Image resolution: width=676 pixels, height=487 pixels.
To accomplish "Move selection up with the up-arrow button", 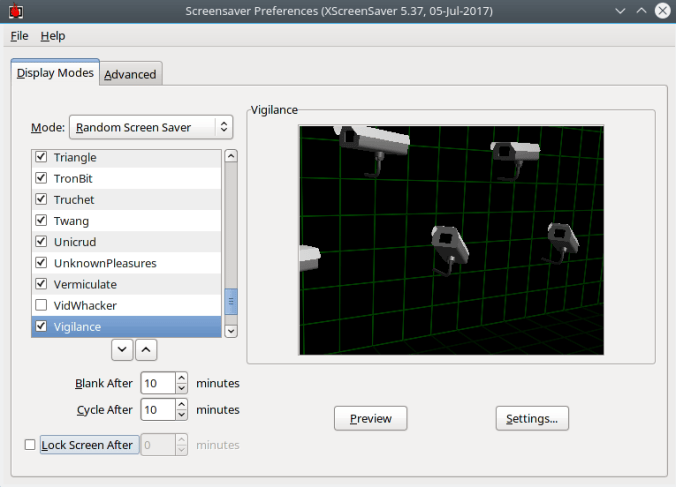I will 146,349.
